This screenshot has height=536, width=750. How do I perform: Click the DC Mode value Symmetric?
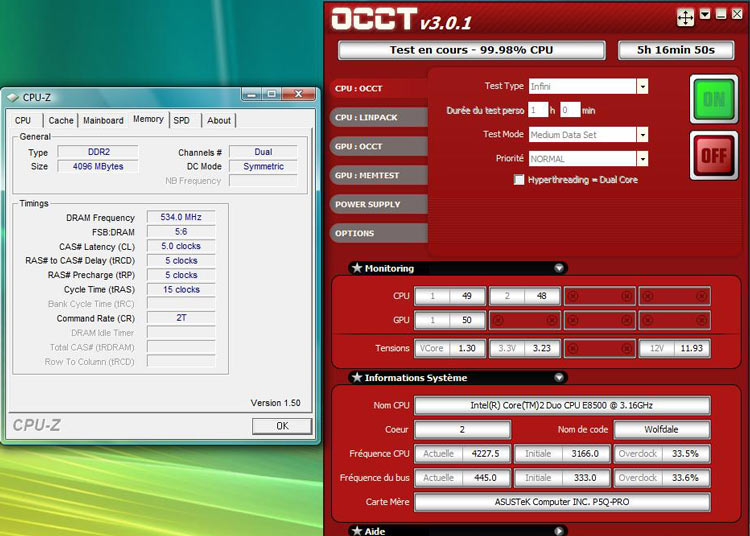[x=263, y=166]
